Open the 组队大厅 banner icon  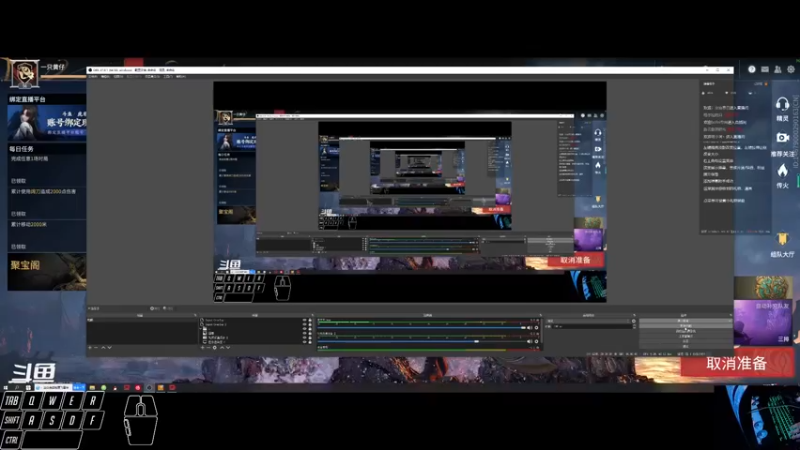pos(782,239)
